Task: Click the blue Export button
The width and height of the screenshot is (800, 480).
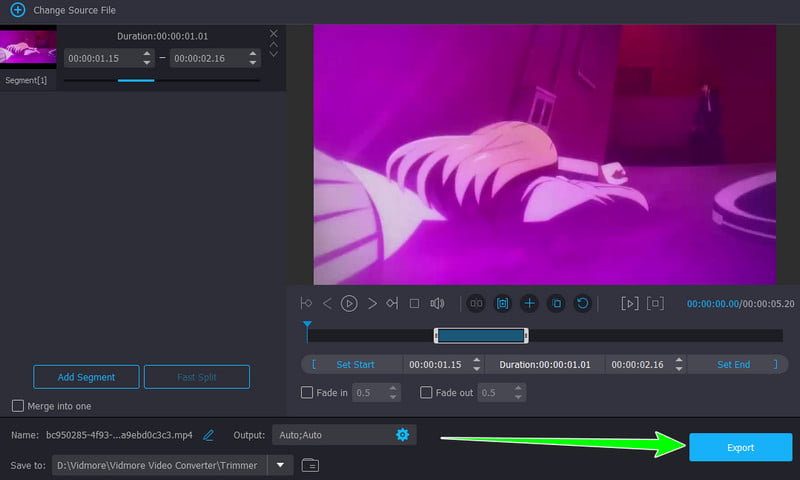Action: tap(740, 447)
